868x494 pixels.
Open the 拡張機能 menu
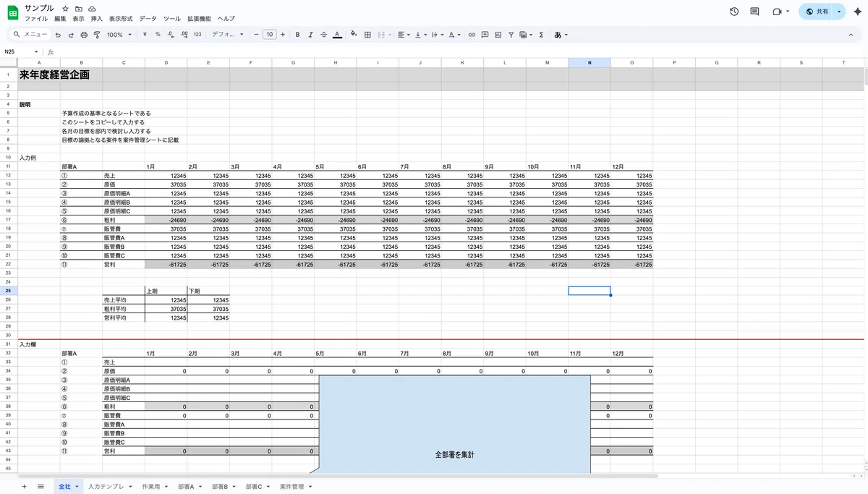[x=199, y=18]
